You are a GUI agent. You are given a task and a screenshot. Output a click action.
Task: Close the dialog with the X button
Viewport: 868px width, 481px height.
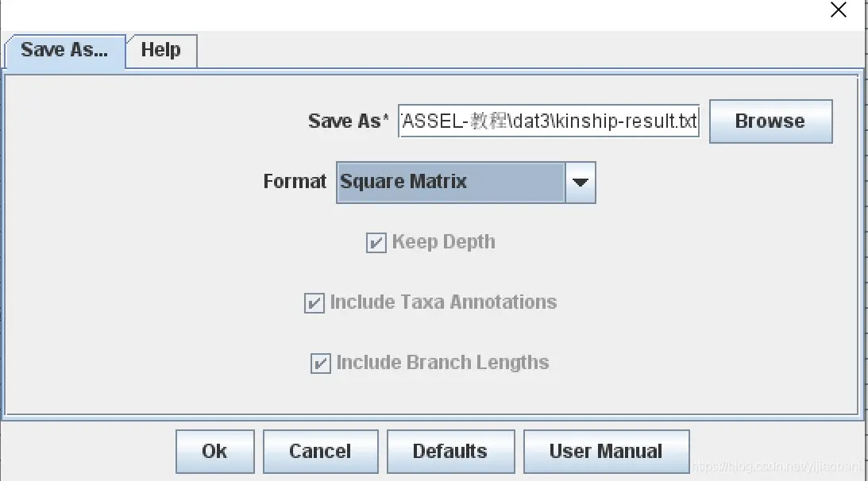pyautogui.click(x=838, y=10)
